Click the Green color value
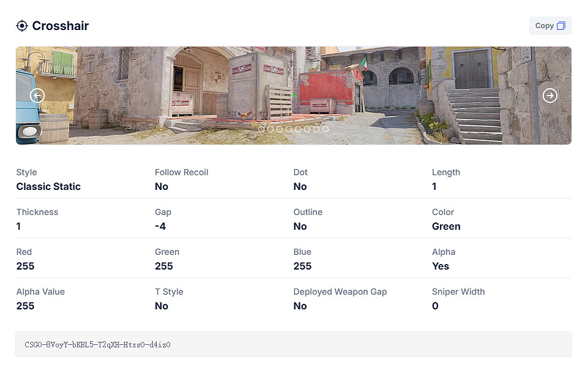Viewport: 588px width, 370px height. 446,227
